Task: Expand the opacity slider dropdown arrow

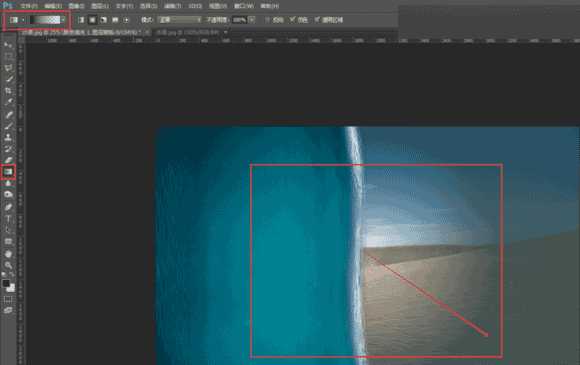Action: [252, 20]
